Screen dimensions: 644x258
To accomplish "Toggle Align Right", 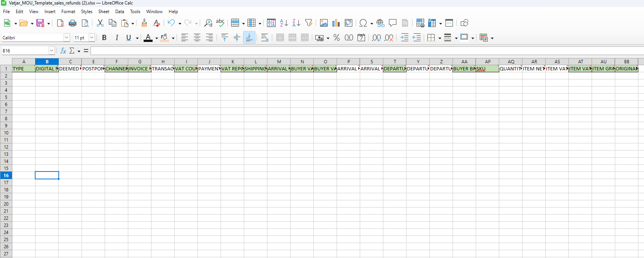I will (209, 37).
